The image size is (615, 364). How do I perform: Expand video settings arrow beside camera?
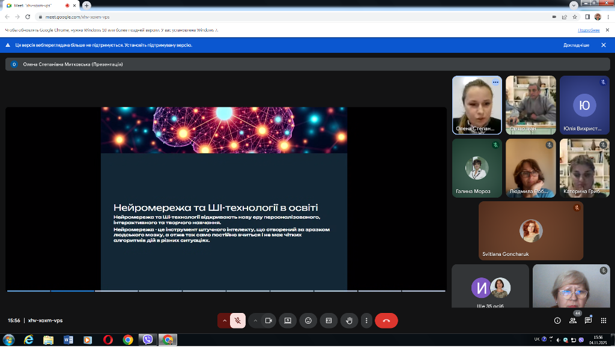[x=255, y=321]
